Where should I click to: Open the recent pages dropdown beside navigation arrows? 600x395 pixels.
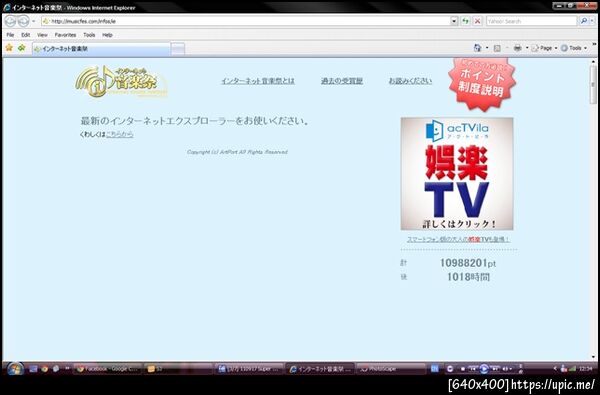point(34,21)
